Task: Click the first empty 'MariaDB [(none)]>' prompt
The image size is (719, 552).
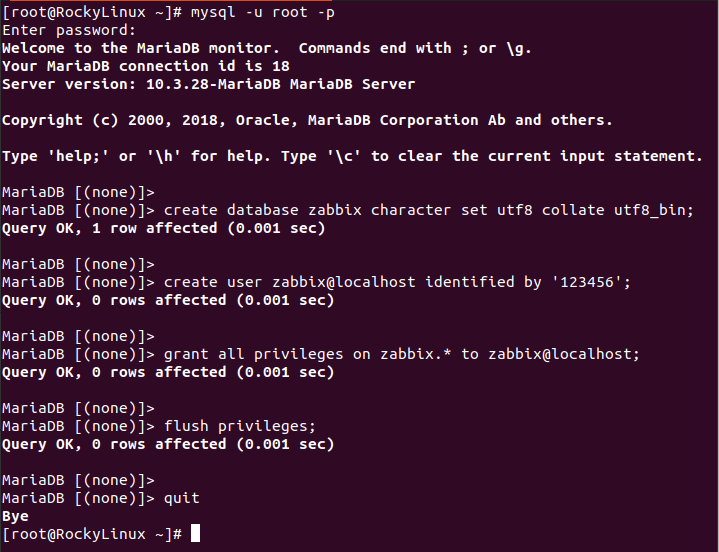Action: coord(78,193)
